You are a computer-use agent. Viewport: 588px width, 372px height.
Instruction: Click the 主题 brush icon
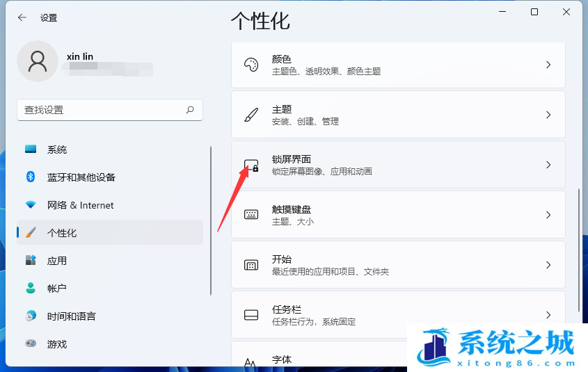click(x=251, y=115)
